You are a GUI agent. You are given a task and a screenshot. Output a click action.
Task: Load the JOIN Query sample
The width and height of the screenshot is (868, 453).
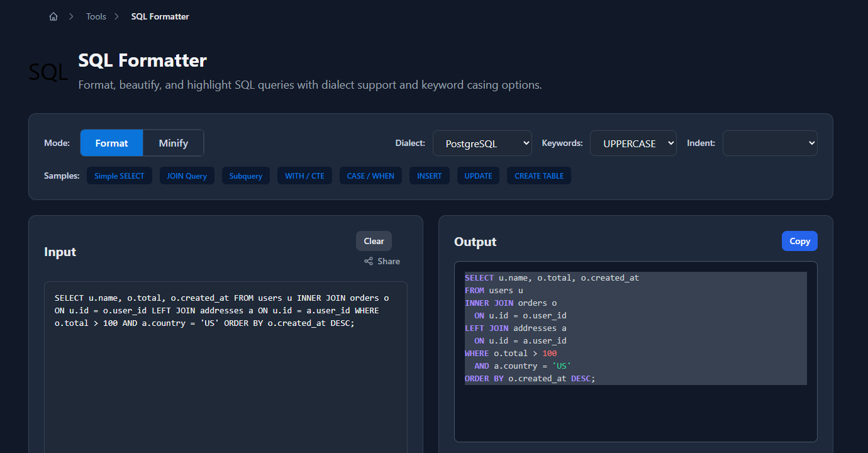pyautogui.click(x=187, y=176)
